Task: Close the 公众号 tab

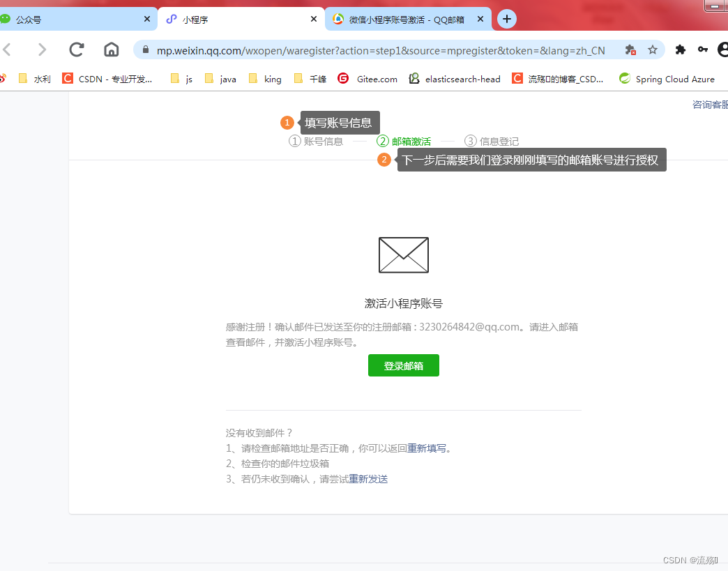Action: [146, 19]
